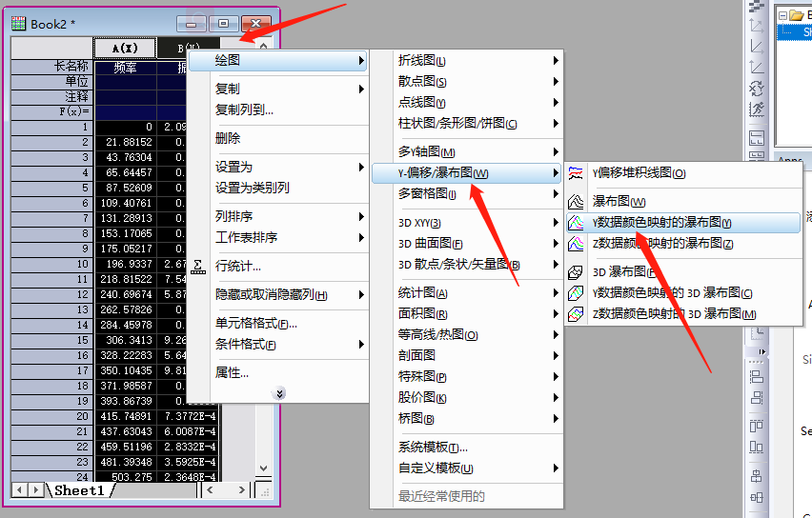Viewport: 812px width, 518px height.
Task: Click the Align Left objects icon
Action: [x=757, y=376]
